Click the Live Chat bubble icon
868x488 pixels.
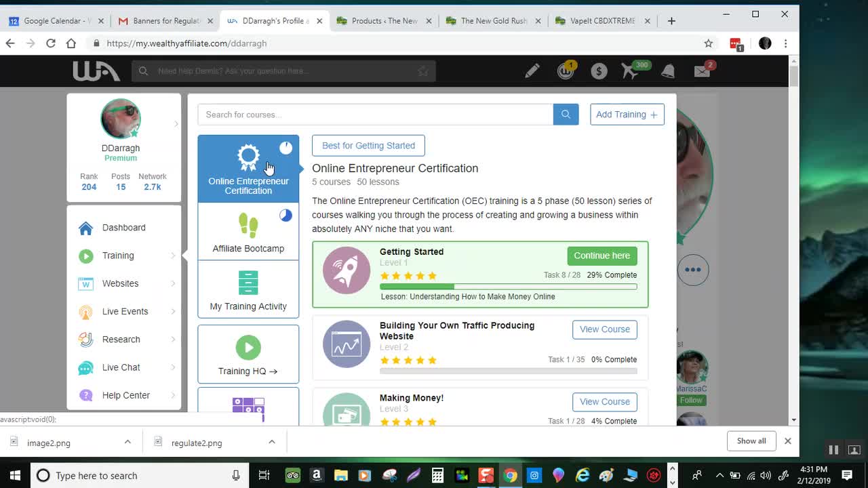pyautogui.click(x=85, y=367)
